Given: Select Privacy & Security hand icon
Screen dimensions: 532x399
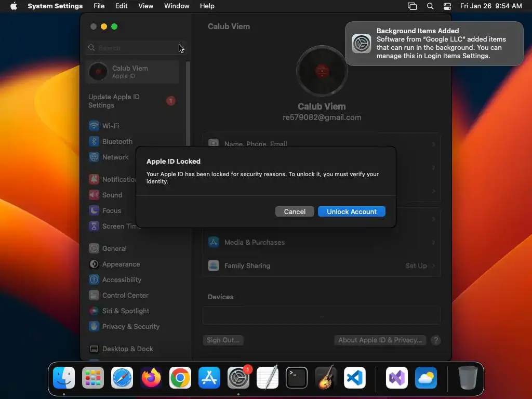Looking at the screenshot, I should point(94,326).
